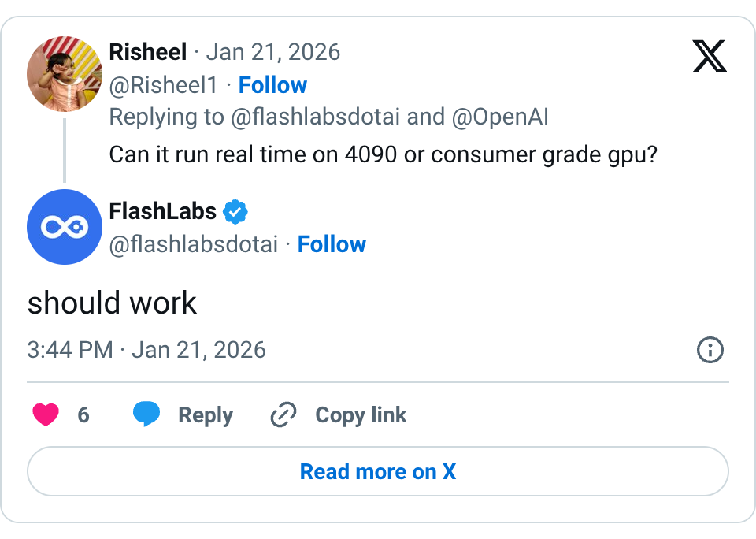The height and width of the screenshot is (539, 756).
Task: Follow the @Risheel1 account
Action: (272, 85)
